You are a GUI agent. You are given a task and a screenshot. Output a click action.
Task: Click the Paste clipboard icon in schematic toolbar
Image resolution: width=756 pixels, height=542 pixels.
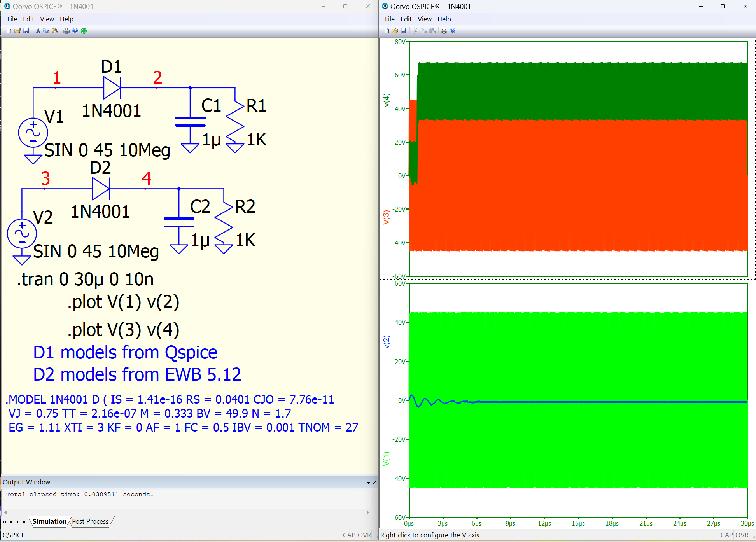pyautogui.click(x=55, y=31)
